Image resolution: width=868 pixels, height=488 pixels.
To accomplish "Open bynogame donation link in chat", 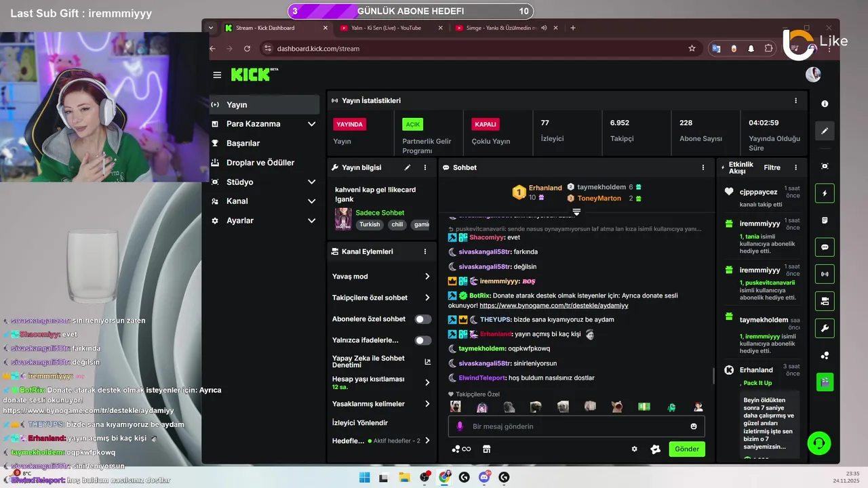I will coord(554,306).
